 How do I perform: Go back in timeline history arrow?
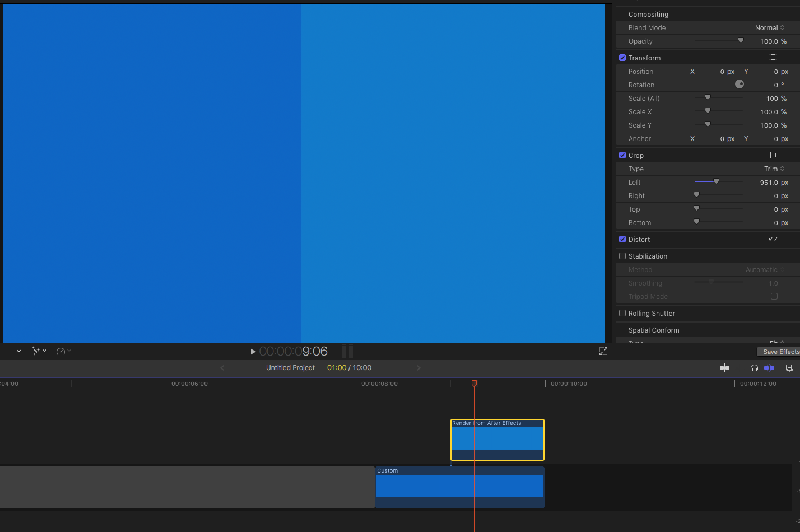click(222, 368)
